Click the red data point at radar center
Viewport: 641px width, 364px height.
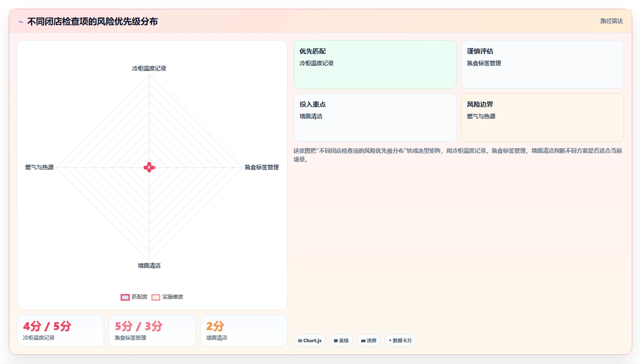pyautogui.click(x=149, y=167)
